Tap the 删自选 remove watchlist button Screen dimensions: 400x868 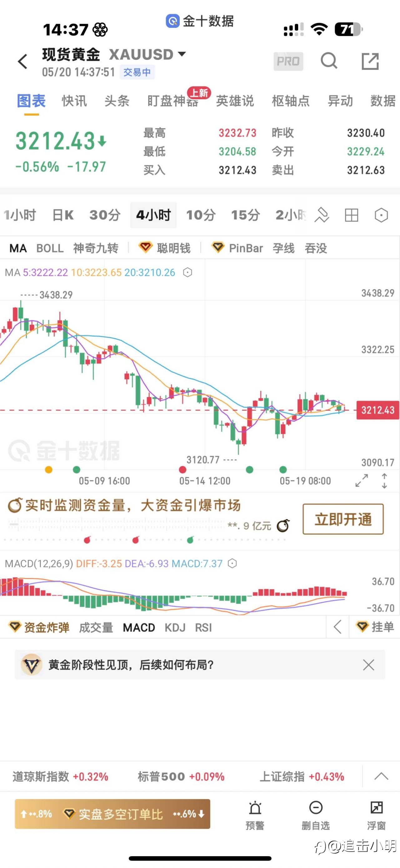pos(316,815)
